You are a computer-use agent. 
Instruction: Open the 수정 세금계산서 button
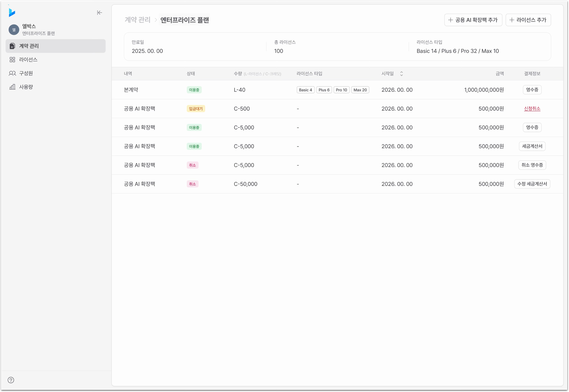[x=532, y=184]
